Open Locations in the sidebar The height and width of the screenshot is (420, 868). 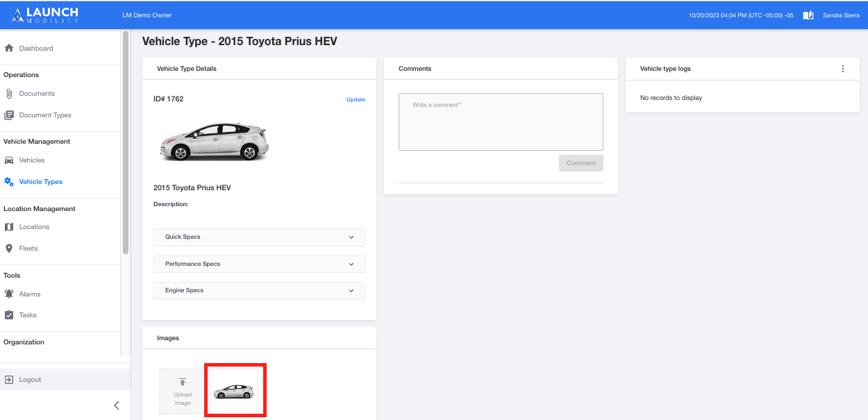pos(34,227)
